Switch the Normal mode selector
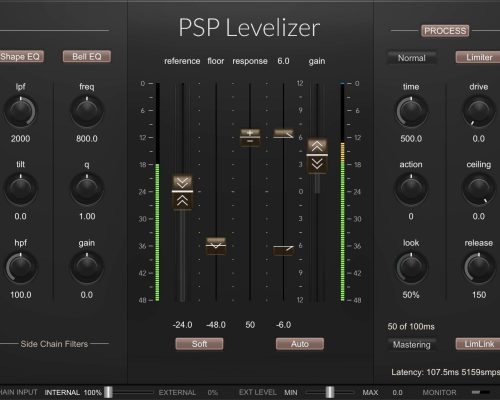The width and height of the screenshot is (500, 400). (x=412, y=58)
